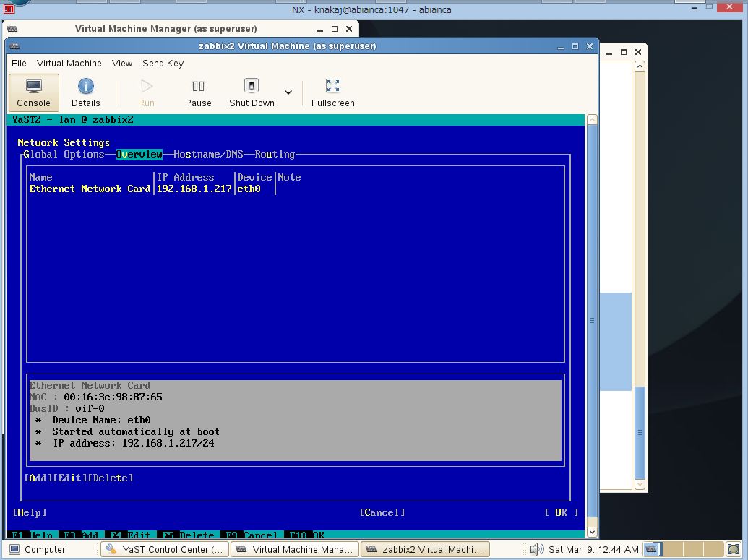Click the IP address 192.168.1.217 cell
Image resolution: width=748 pixels, height=560 pixels.
194,189
